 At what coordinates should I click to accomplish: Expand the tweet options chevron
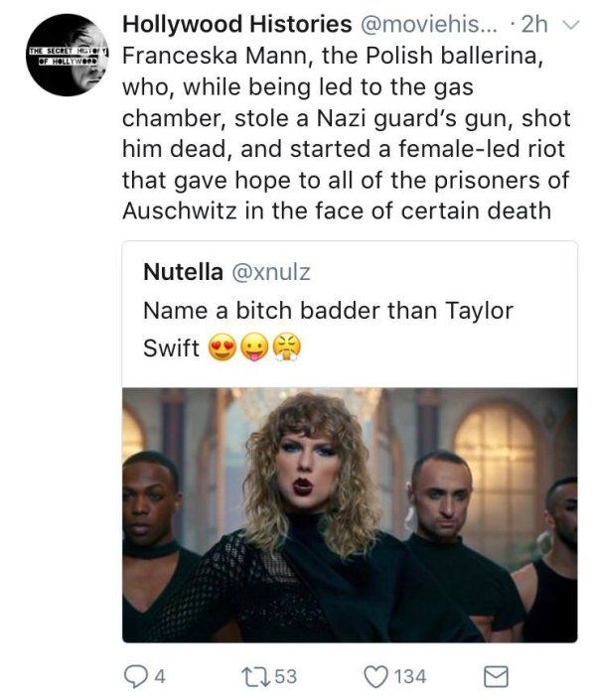pyautogui.click(x=570, y=24)
